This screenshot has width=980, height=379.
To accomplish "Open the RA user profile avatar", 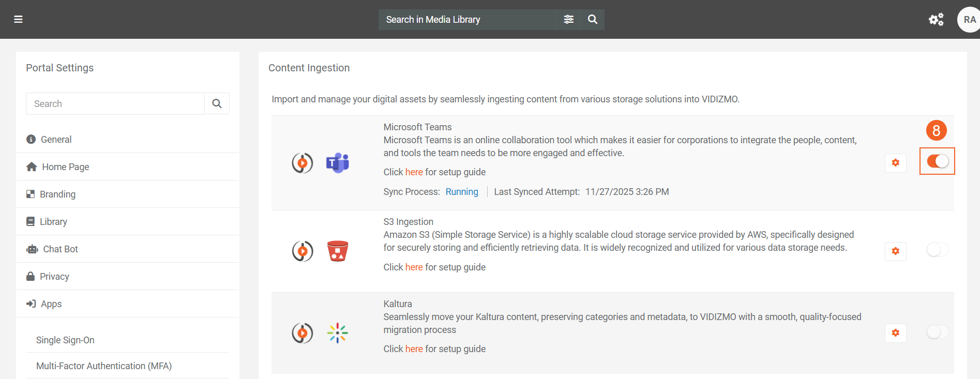I will 969,20.
